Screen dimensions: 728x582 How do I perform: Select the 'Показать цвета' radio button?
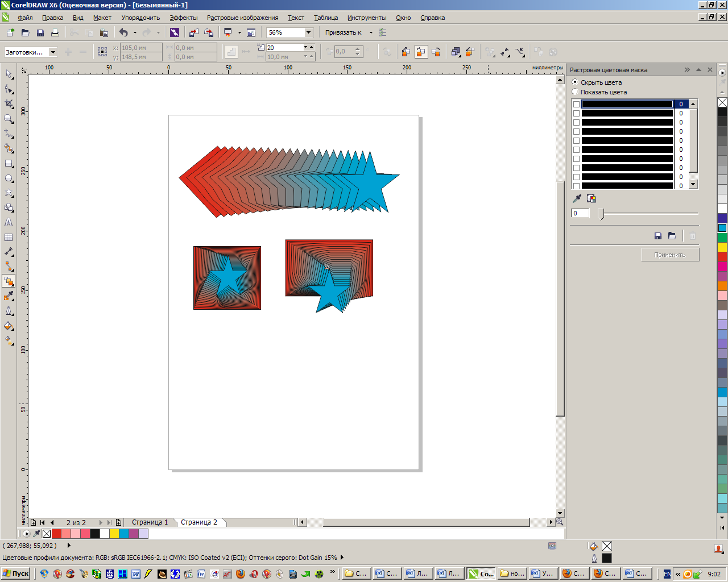pos(575,92)
